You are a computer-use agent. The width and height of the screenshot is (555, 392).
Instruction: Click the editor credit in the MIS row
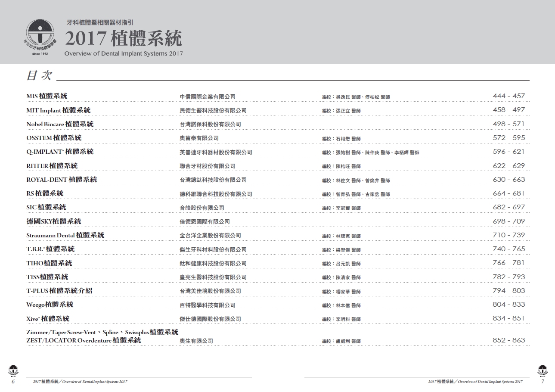coord(356,97)
